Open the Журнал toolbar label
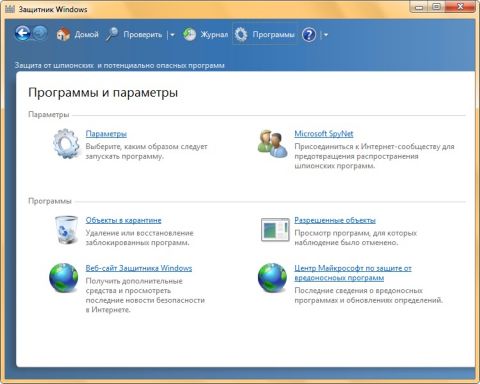480x384 pixels. 214,35
